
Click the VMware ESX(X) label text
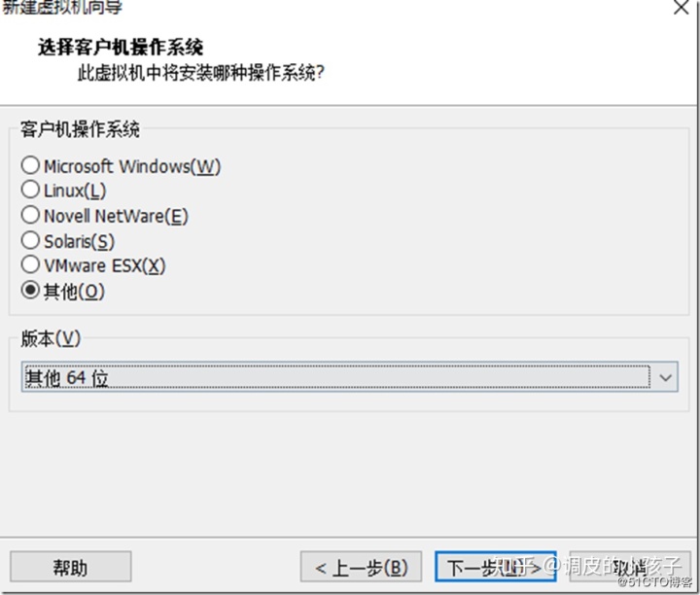pos(105,265)
